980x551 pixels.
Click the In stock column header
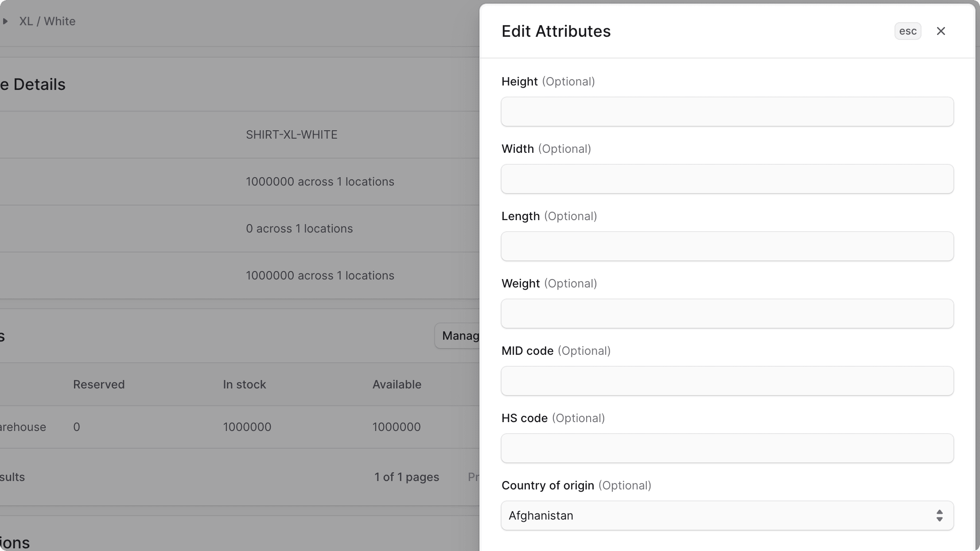(245, 384)
